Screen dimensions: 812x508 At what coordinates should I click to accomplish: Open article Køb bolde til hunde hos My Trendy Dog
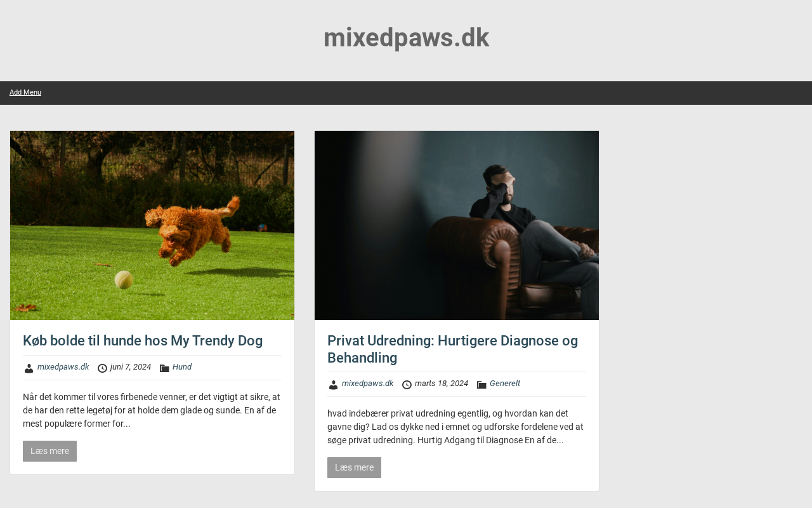coord(143,341)
